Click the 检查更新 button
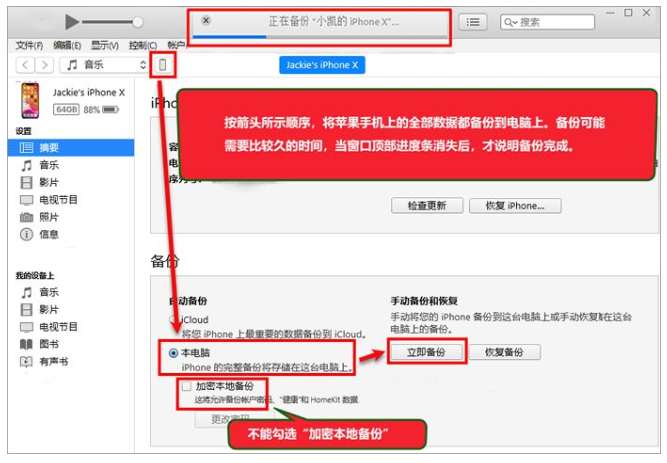Image resolution: width=667 pixels, height=463 pixels. pyautogui.click(x=427, y=206)
